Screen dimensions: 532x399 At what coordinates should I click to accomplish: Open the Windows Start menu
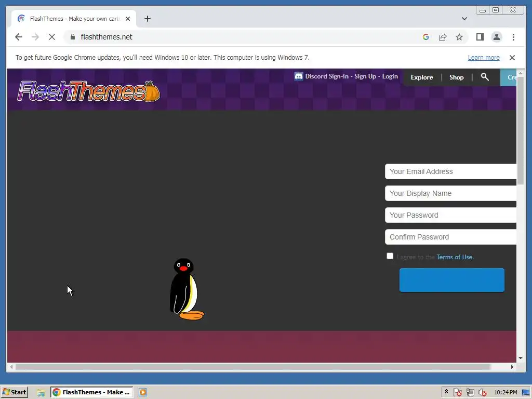pos(14,392)
